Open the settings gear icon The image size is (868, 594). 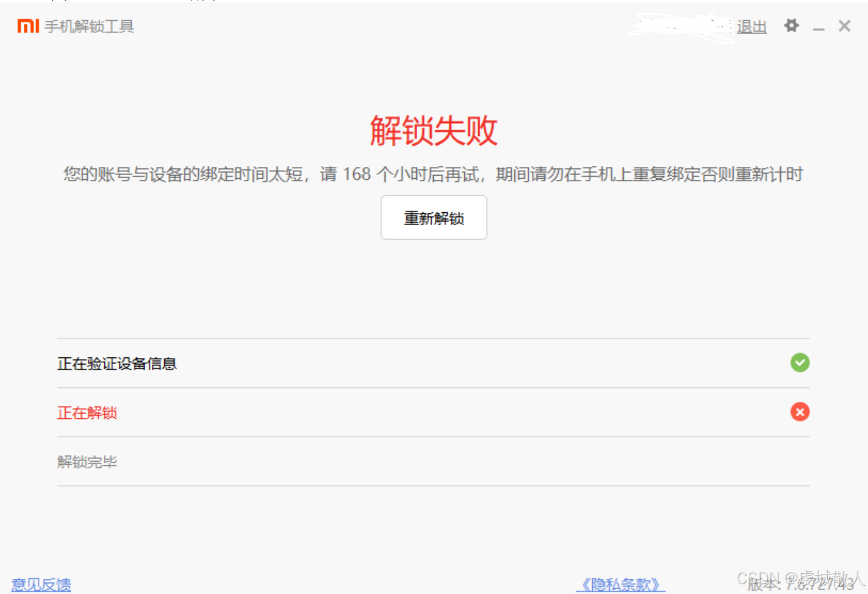pos(791,26)
